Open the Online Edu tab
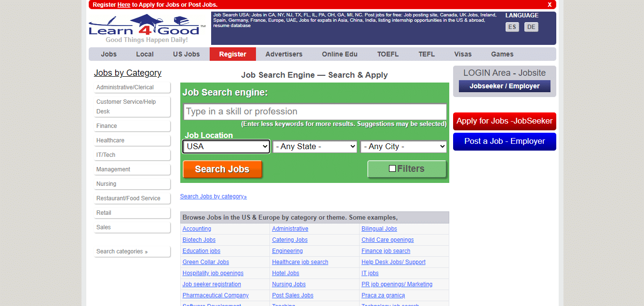The image size is (644, 306). click(x=340, y=54)
